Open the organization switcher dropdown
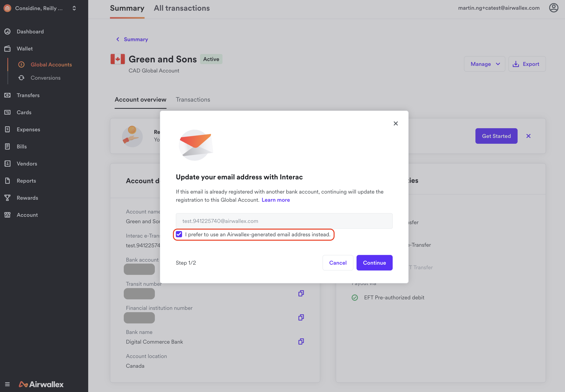 pos(74,8)
